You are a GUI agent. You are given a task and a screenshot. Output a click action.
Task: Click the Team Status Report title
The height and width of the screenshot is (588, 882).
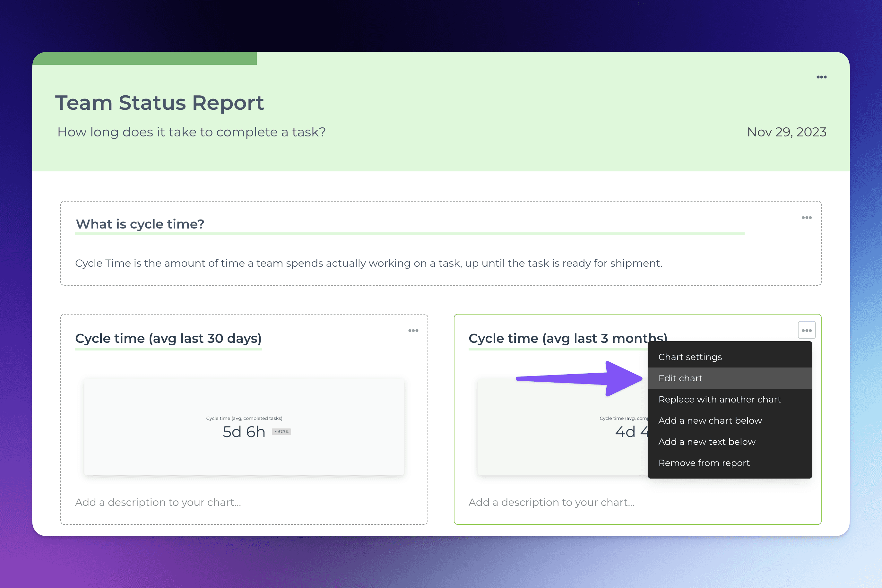coord(160,103)
